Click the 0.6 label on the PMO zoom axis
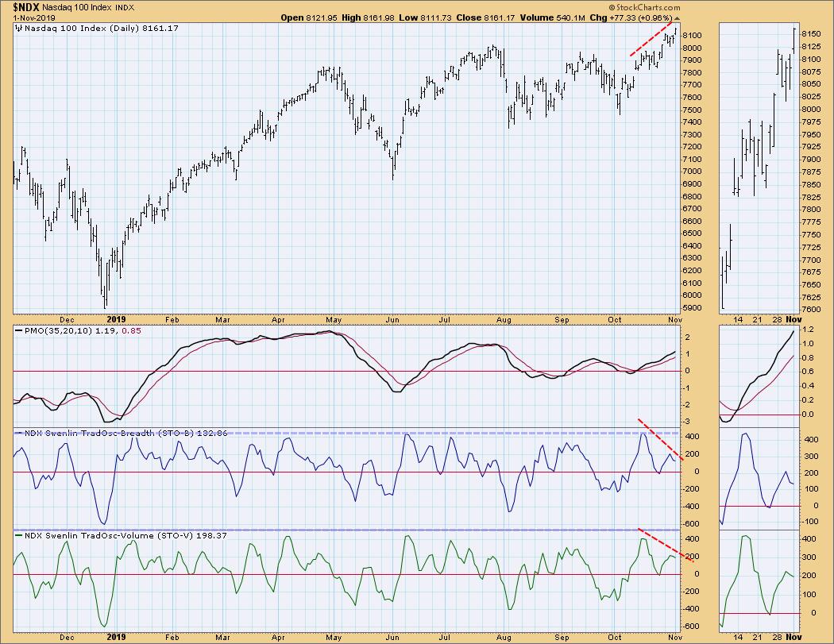 pyautogui.click(x=808, y=372)
